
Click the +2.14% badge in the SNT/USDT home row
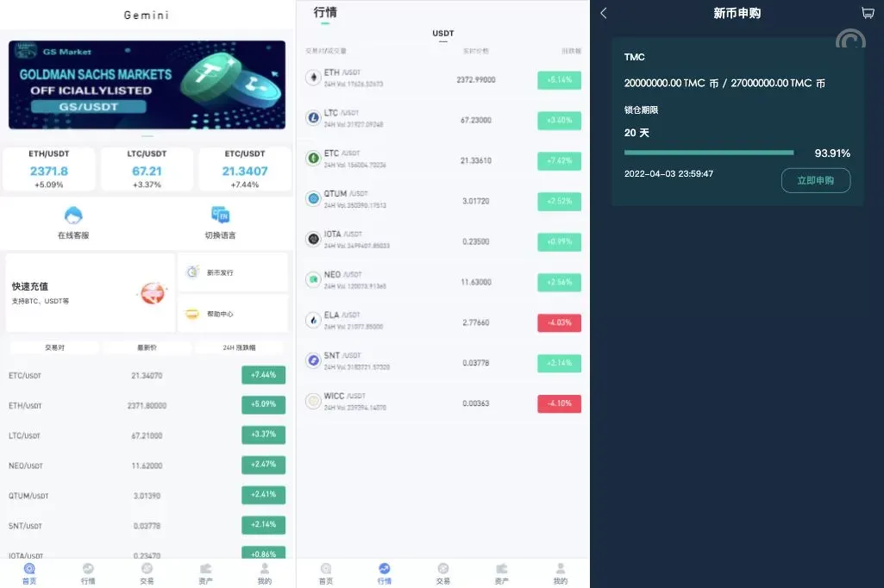coord(263,524)
